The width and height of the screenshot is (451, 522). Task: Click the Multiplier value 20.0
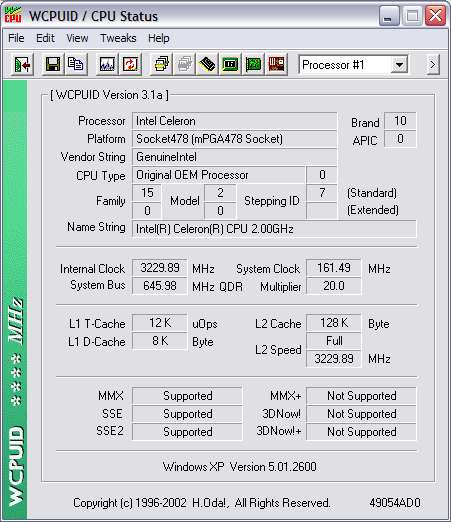click(x=334, y=286)
